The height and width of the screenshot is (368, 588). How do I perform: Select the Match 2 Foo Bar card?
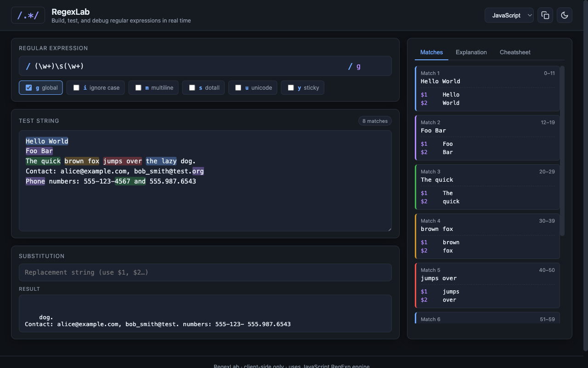[487, 138]
